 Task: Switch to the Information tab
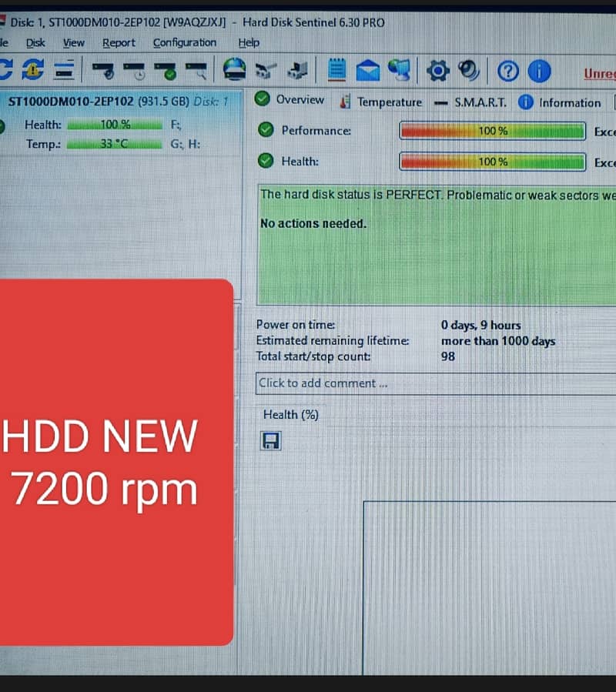[560, 103]
